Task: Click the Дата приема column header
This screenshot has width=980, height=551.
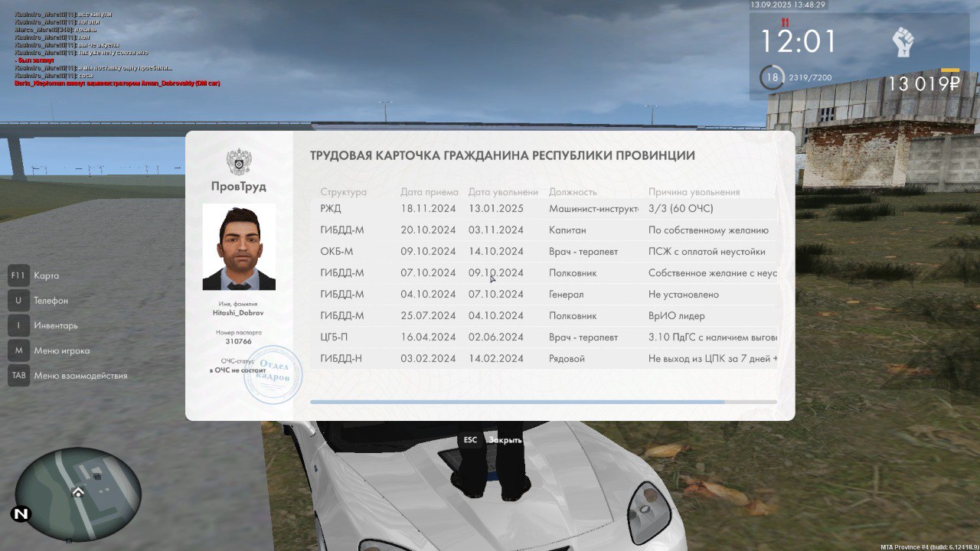Action: point(430,192)
